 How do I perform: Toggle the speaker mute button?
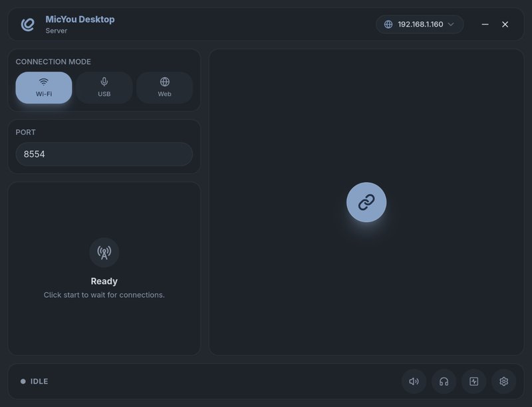point(414,382)
